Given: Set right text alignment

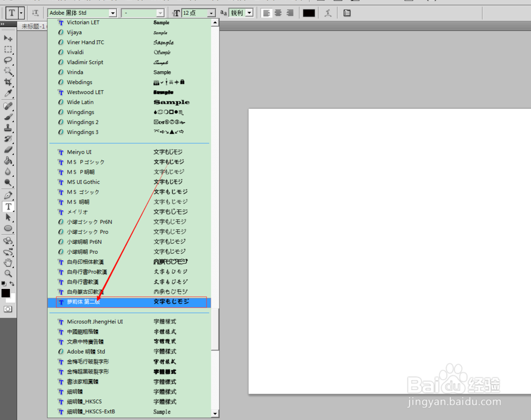Looking at the screenshot, I should [x=290, y=13].
